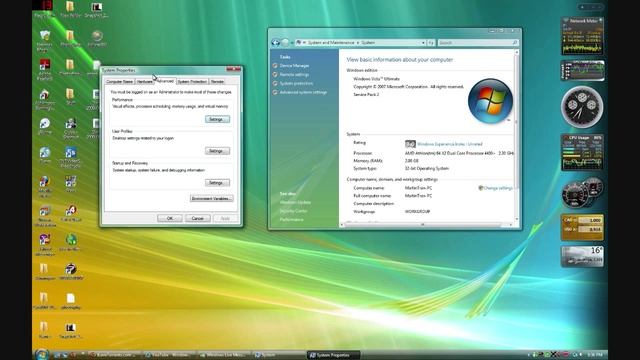Switch to System Properties taskbar button
640x360 pixels.
tap(333, 355)
